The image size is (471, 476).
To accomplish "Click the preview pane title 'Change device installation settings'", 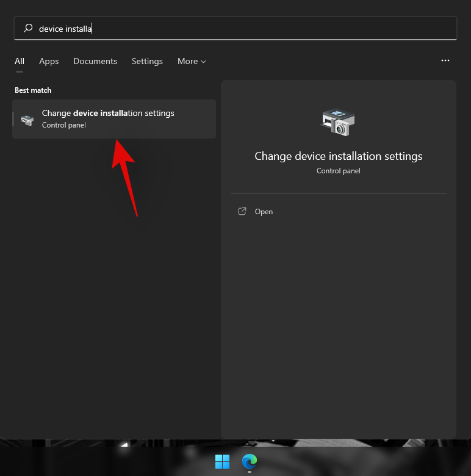I will coord(338,156).
